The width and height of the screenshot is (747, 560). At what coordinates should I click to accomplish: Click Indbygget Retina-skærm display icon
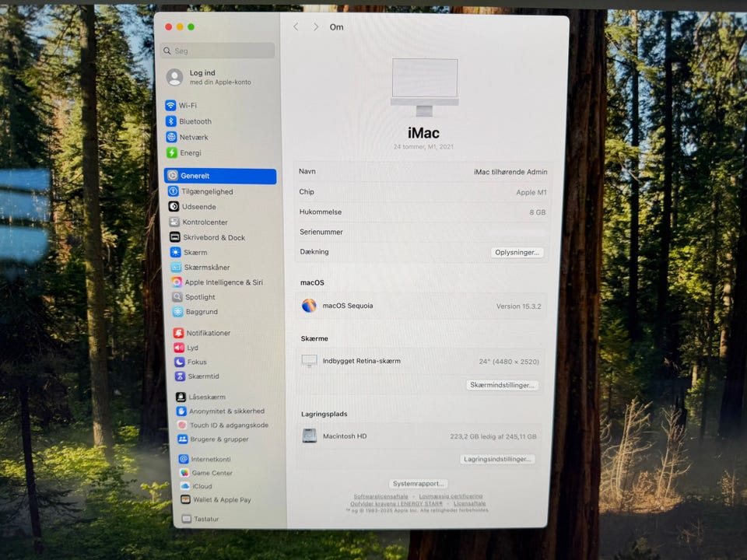pos(309,360)
